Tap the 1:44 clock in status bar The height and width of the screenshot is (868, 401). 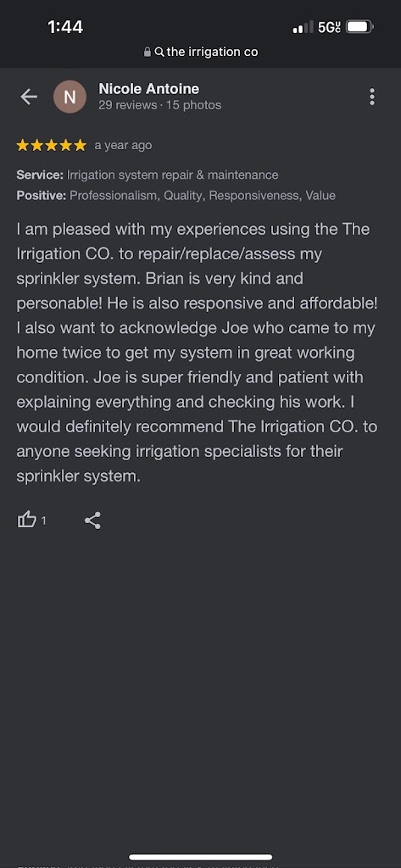[65, 26]
